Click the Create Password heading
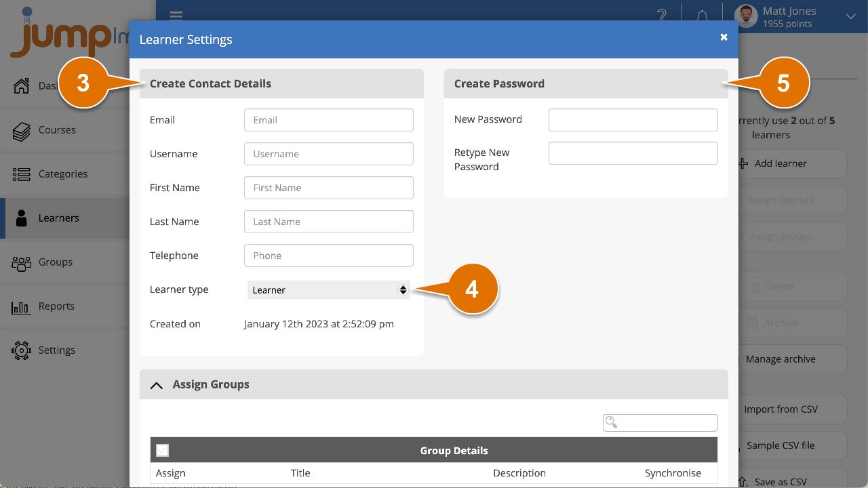 point(499,83)
